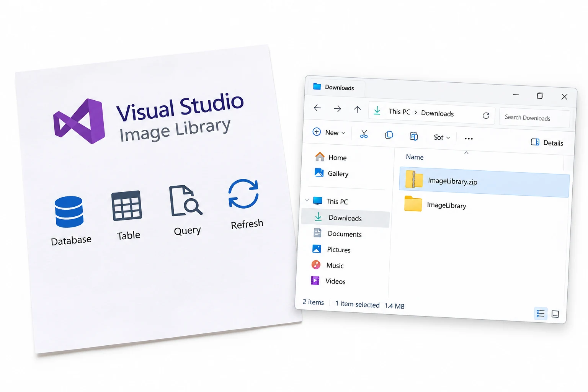This screenshot has width=588, height=392.
Task: Click the Table grid icon
Action: click(127, 206)
